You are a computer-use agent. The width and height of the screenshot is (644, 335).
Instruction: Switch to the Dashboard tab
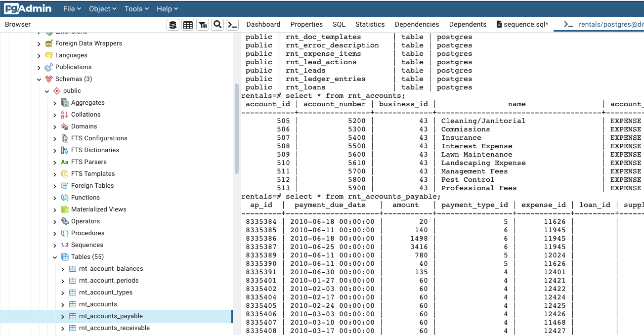pos(263,24)
